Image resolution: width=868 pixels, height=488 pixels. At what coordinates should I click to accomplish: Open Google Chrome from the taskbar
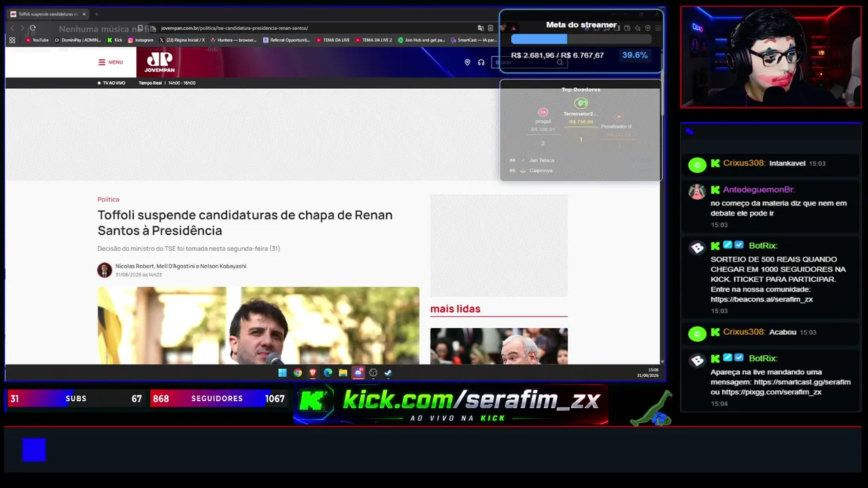[x=298, y=373]
